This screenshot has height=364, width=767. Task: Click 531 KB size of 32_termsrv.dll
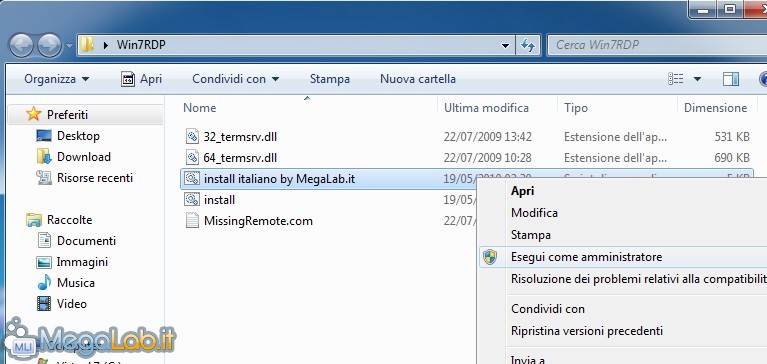tap(732, 137)
